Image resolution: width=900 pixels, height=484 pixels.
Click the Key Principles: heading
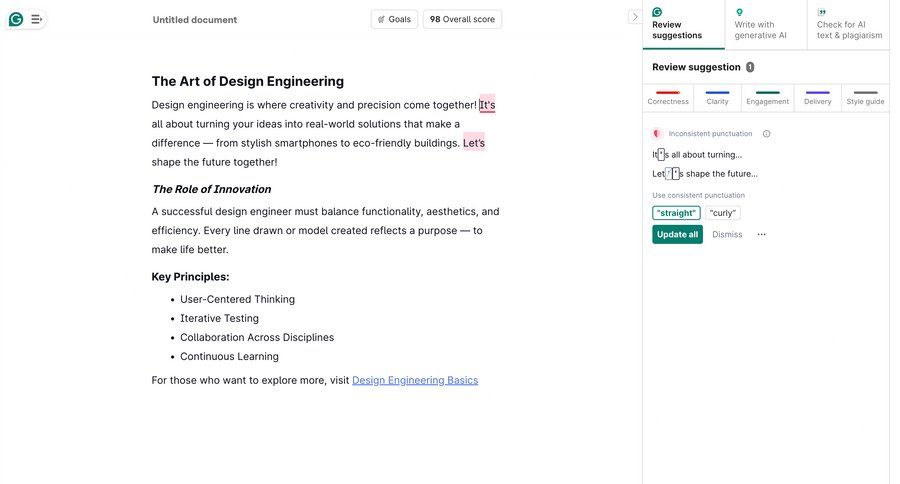click(190, 277)
